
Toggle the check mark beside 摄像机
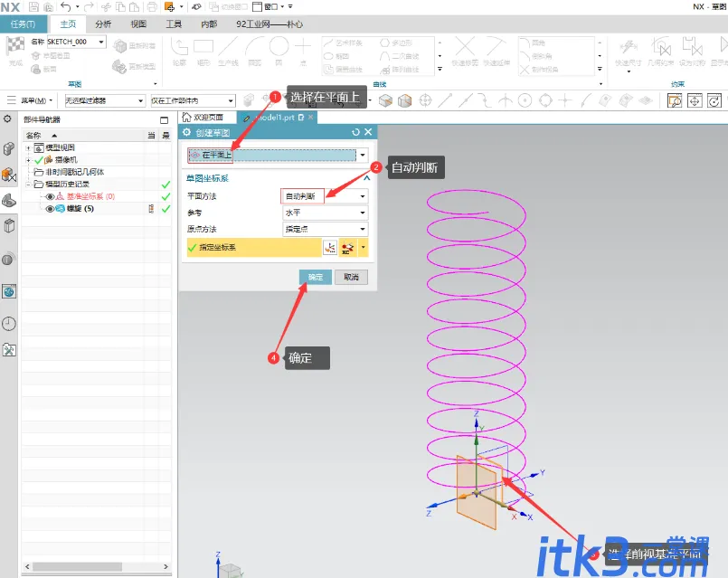(39, 160)
